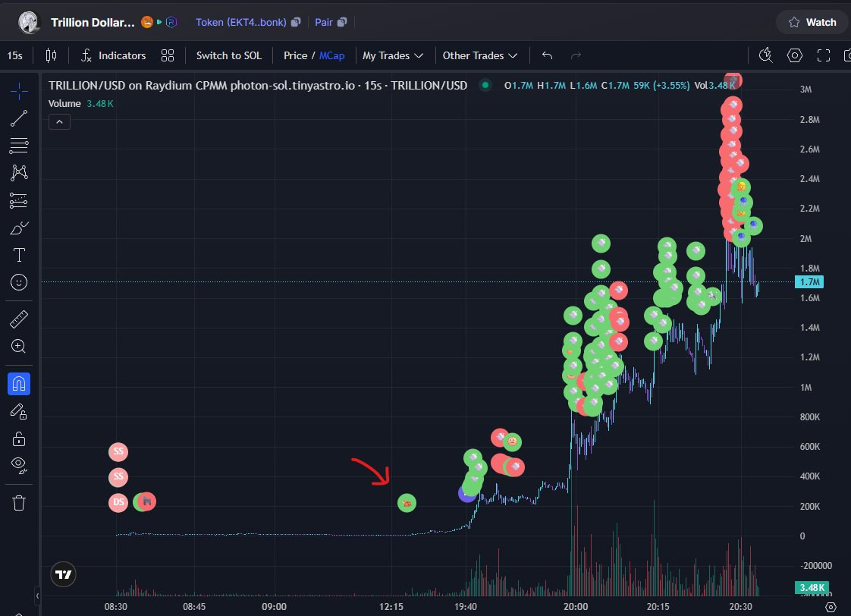
Task: Toggle fullscreen chart mode
Action: click(x=824, y=55)
